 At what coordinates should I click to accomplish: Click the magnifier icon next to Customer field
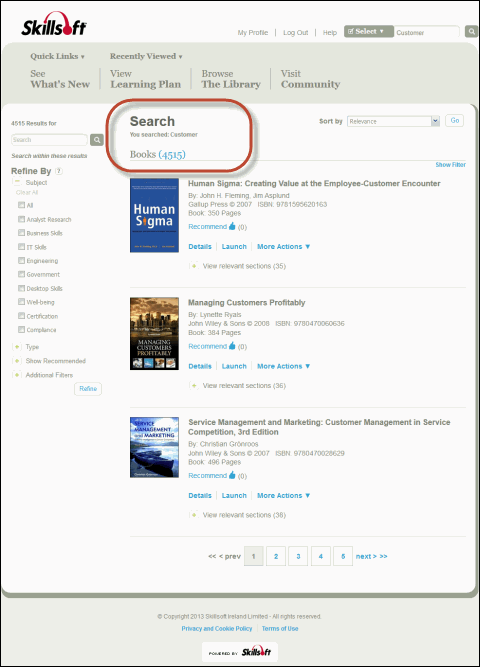pos(471,31)
